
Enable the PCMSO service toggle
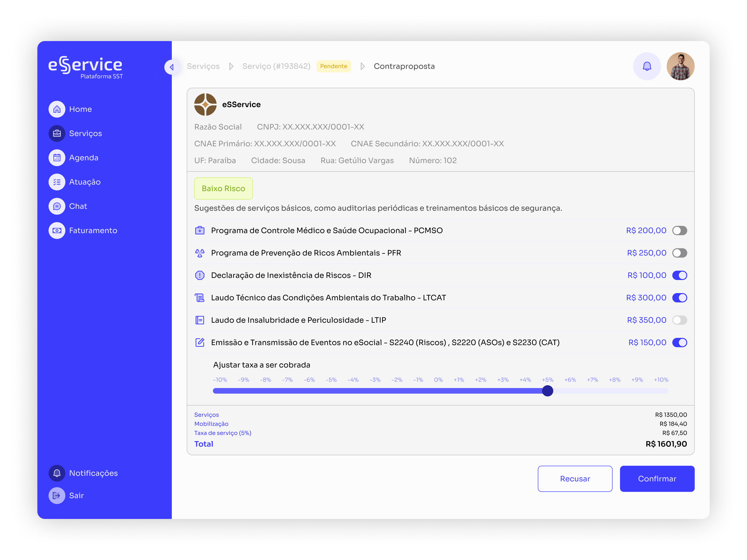pos(680,231)
